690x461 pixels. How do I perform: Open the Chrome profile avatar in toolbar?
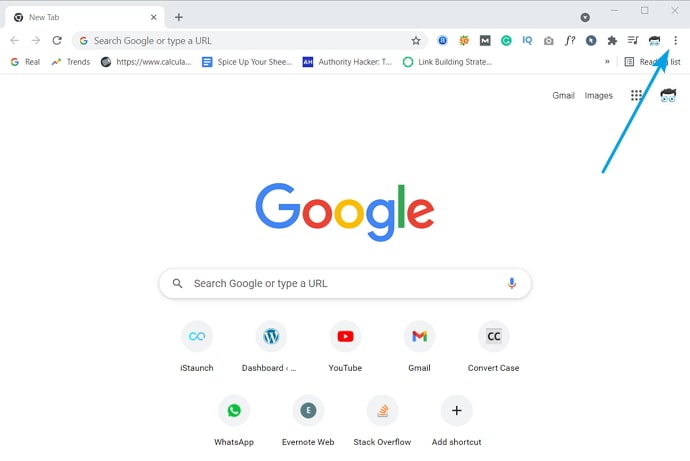654,40
